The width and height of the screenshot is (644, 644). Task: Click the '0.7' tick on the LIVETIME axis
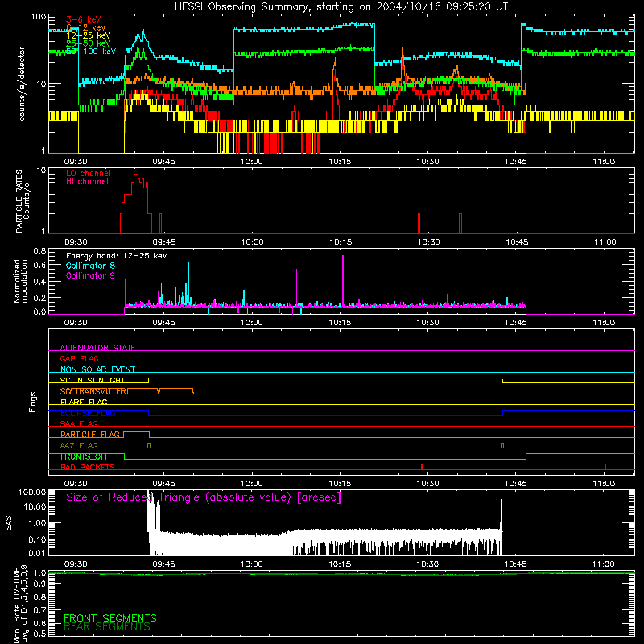(x=39, y=609)
